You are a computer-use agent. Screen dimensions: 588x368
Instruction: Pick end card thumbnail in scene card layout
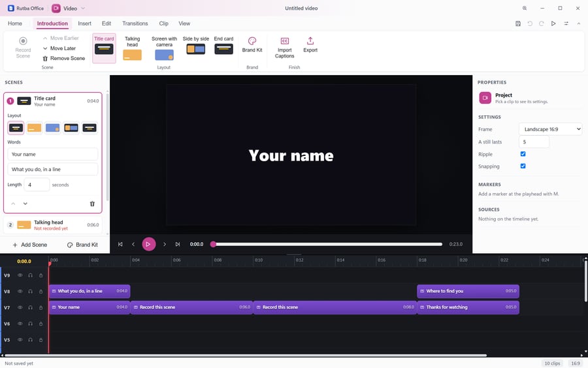(x=90, y=128)
